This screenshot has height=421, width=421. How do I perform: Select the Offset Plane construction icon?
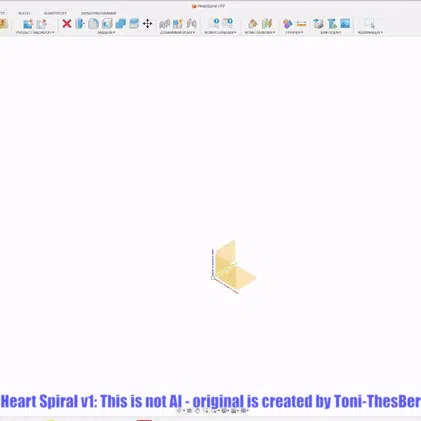pyautogui.click(x=253, y=24)
